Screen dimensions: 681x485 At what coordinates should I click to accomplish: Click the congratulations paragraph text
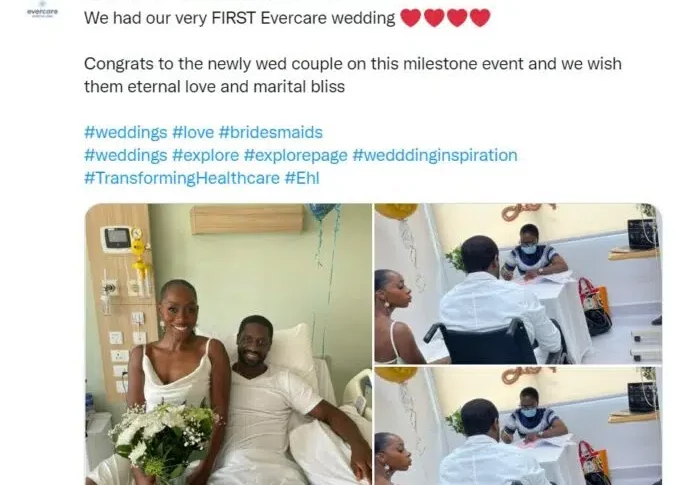coord(353,75)
